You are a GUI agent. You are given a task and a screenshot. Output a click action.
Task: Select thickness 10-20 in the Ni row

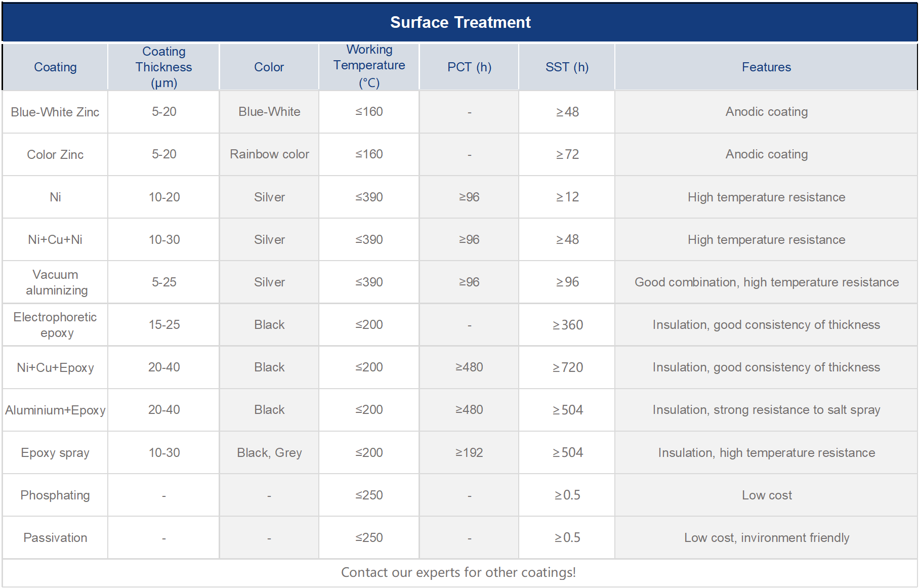[x=164, y=197]
